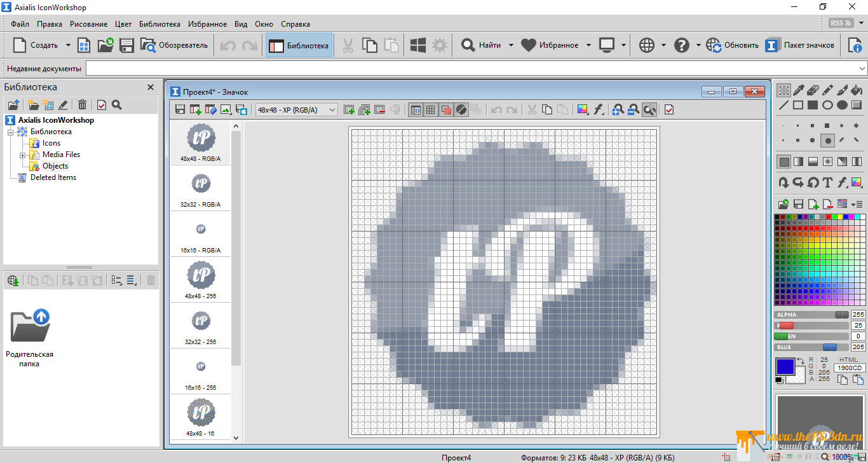Screen dimensions: 868x463
Task: Select the hollow rectangle shape tool
Action: 799,105
